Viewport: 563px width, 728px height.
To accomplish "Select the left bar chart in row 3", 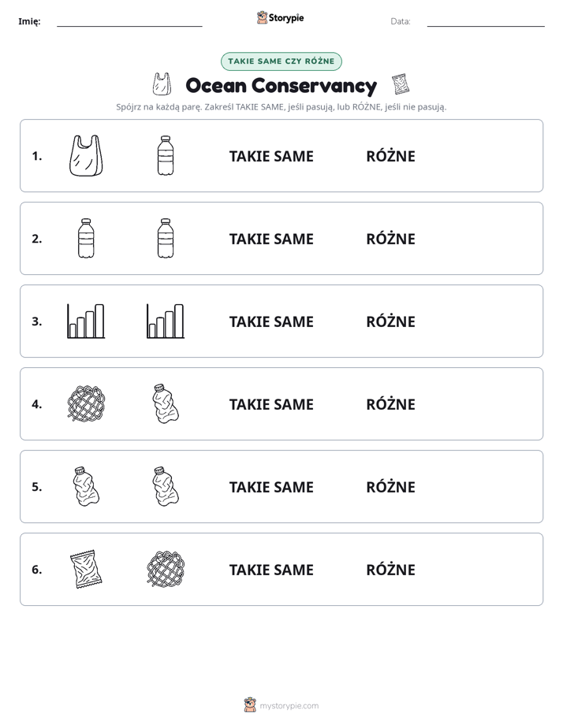I will (x=86, y=321).
